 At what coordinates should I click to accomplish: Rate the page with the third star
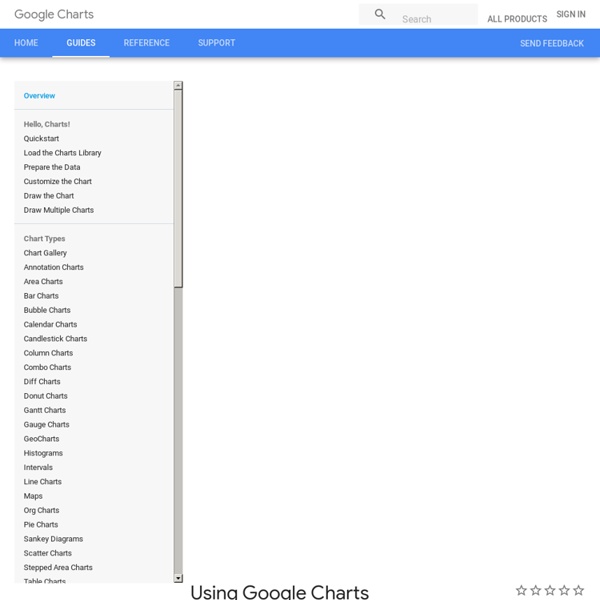pos(550,590)
